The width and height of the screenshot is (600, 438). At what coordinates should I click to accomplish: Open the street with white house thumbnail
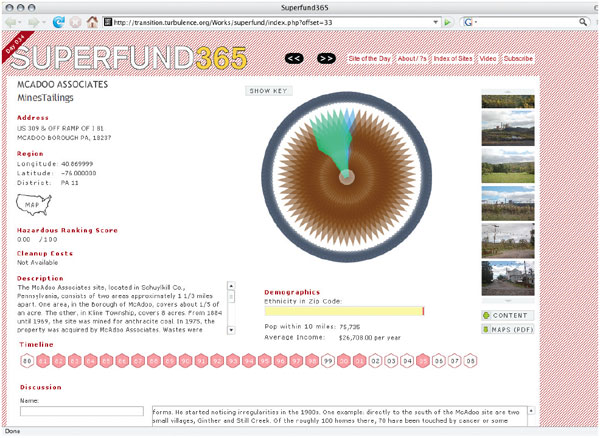[508, 278]
